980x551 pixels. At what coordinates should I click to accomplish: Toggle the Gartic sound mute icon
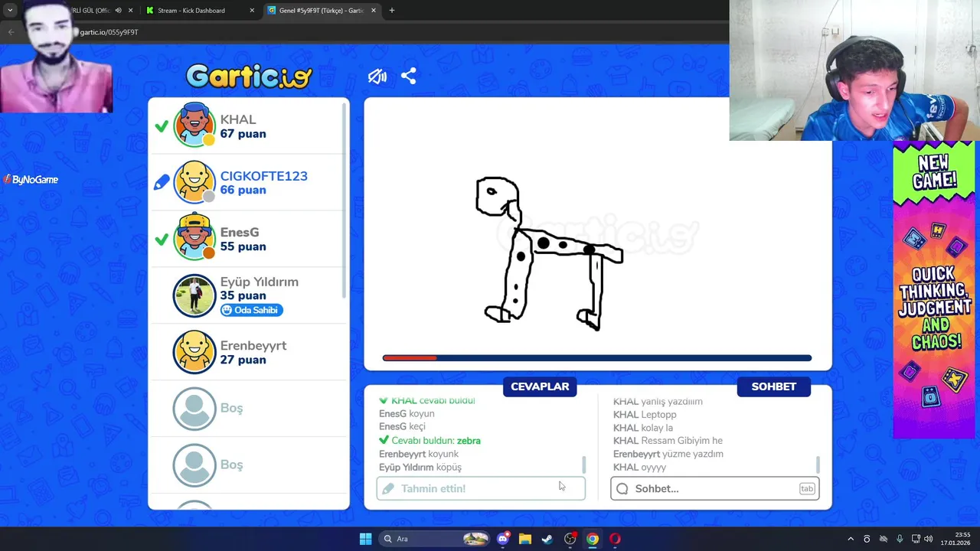[x=377, y=76]
